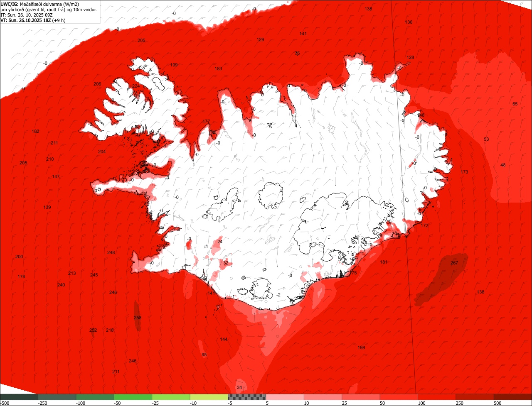Click the map value '213'

coord(72,274)
